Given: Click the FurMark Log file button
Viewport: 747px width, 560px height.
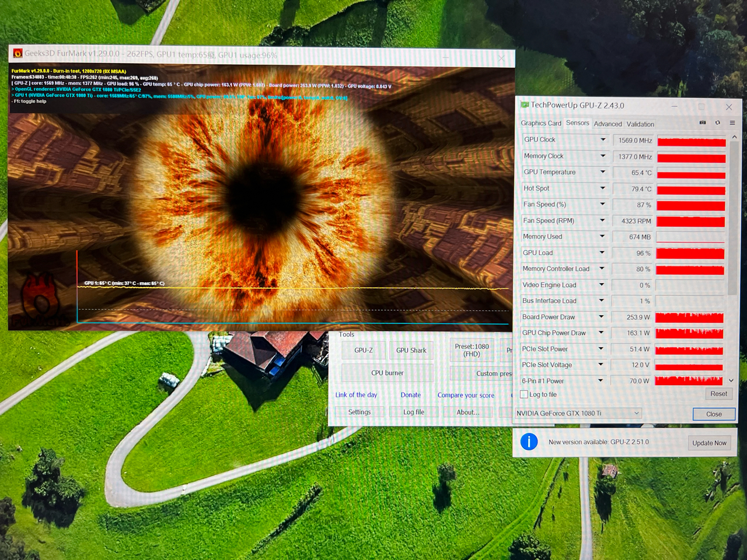Looking at the screenshot, I should [414, 412].
